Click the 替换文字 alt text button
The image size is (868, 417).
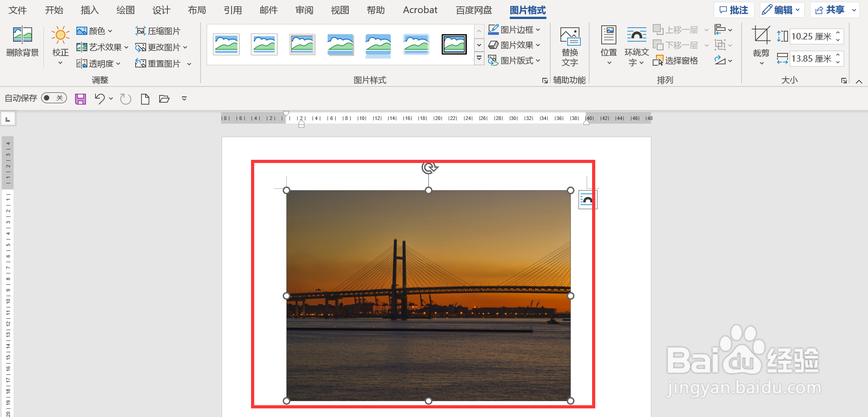tap(570, 46)
